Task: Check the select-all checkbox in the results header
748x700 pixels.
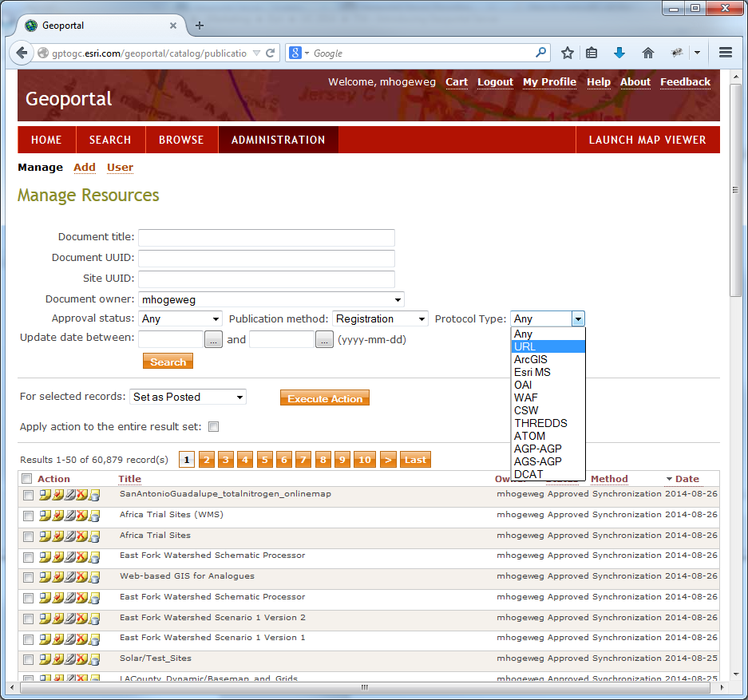Action: [28, 478]
